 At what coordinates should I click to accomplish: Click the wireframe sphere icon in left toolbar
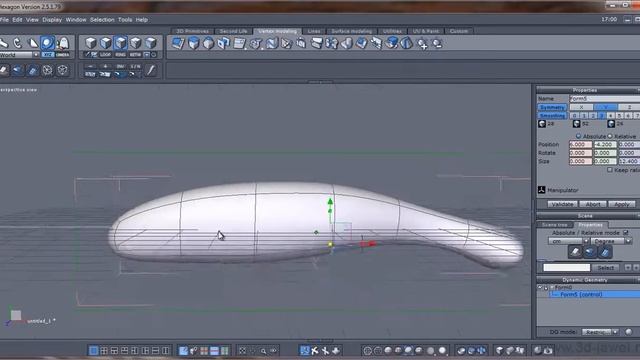[48, 70]
